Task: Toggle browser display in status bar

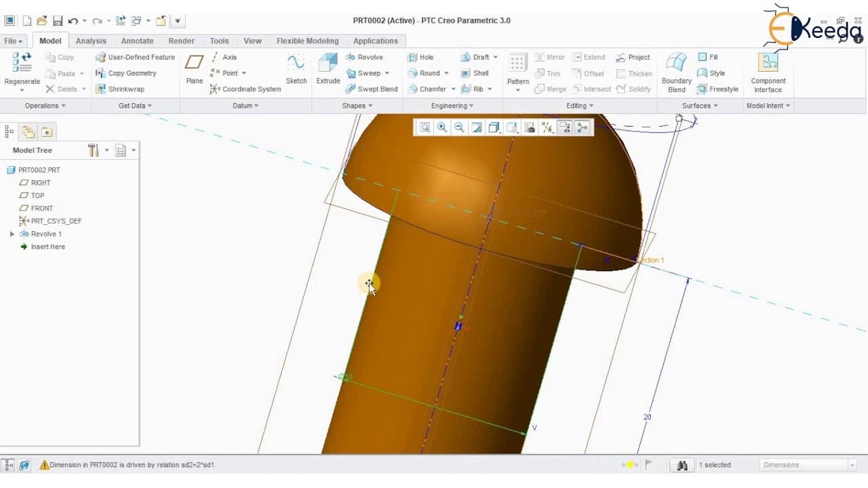Action: click(x=24, y=465)
